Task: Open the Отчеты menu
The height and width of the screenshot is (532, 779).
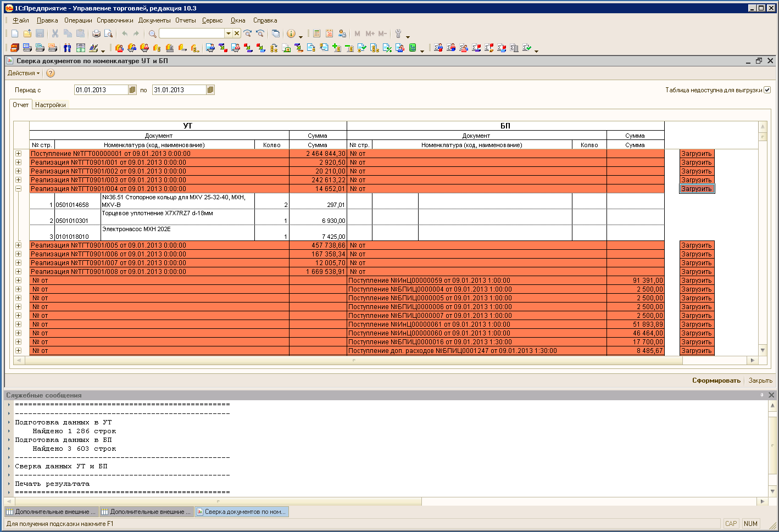Action: (185, 20)
